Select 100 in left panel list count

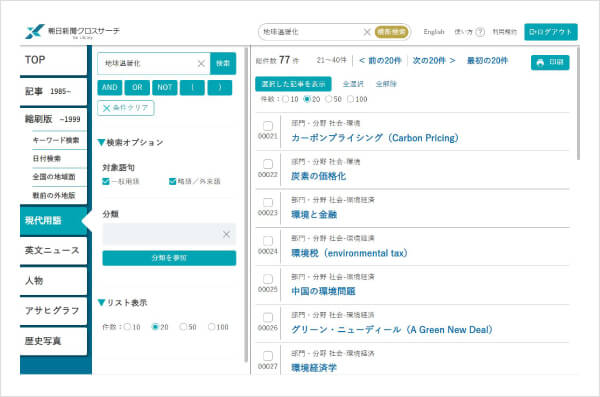pyautogui.click(x=212, y=327)
